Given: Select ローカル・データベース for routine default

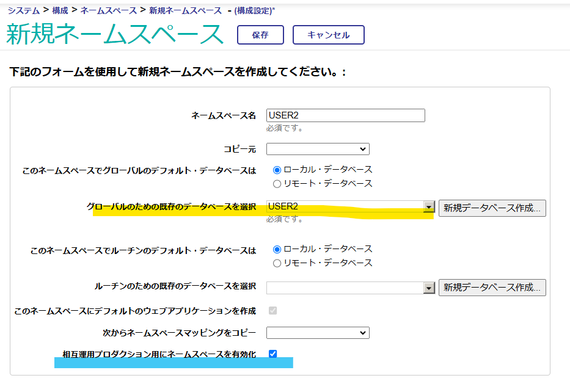Looking at the screenshot, I should (x=277, y=249).
